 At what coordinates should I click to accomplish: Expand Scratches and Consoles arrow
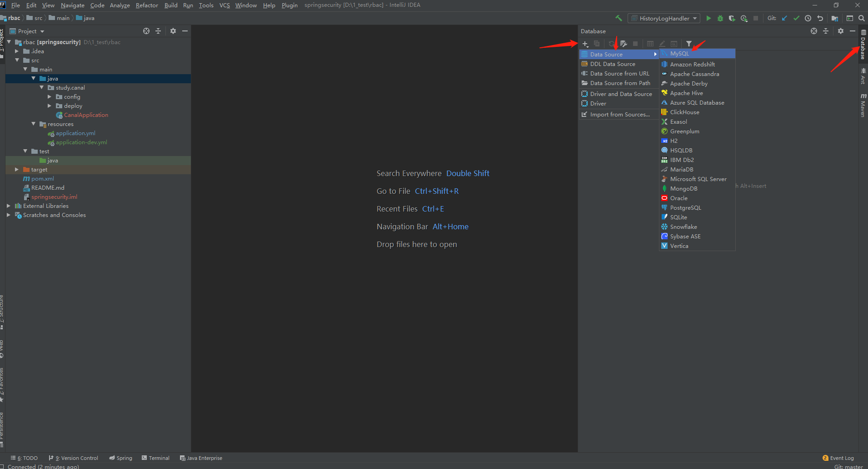9,215
